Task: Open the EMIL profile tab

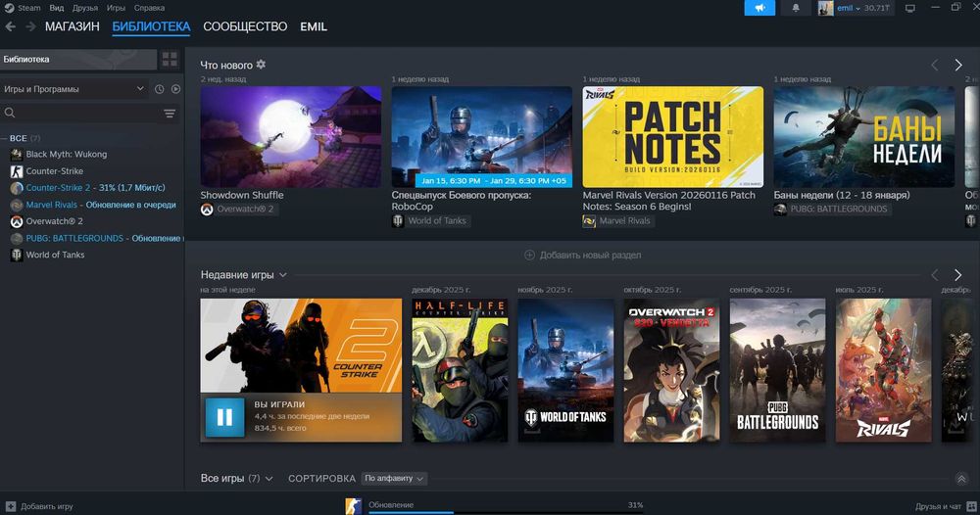Action: point(314,26)
